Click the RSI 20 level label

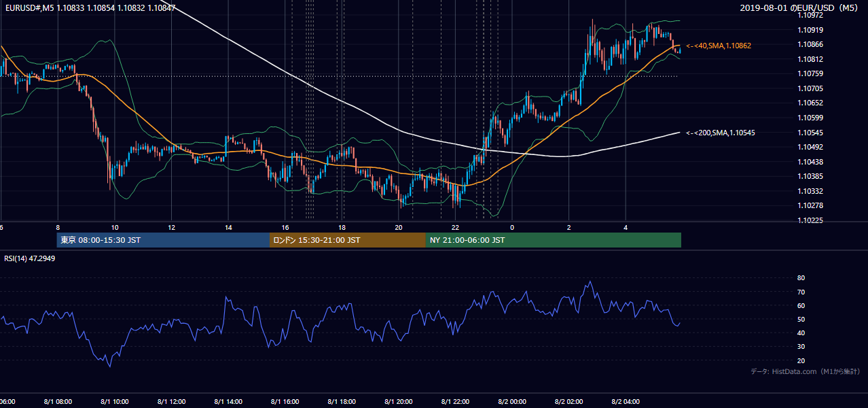tap(801, 360)
